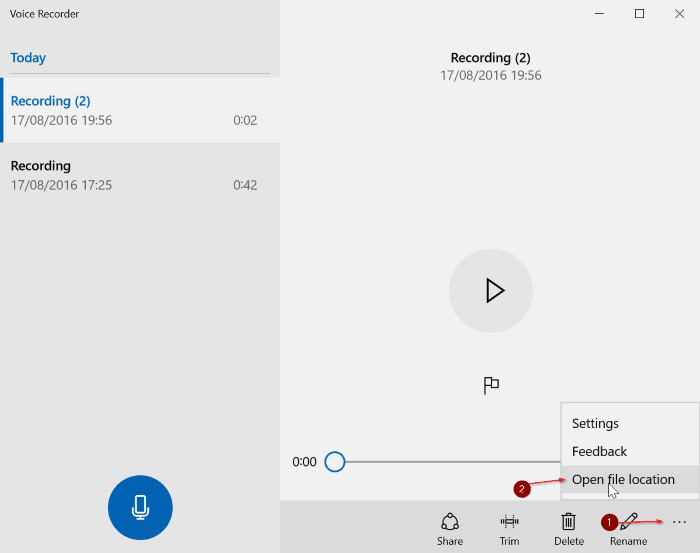Rename the selected recording
The width and height of the screenshot is (700, 553).
[629, 529]
